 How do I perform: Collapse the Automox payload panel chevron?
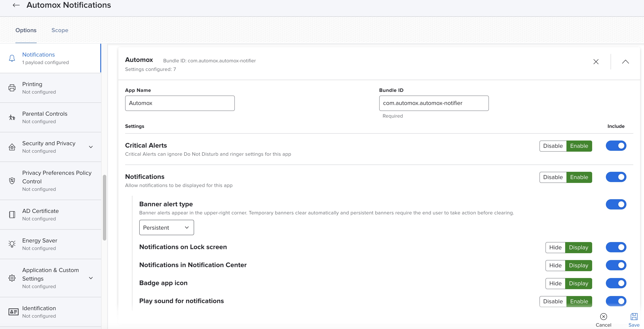point(626,62)
